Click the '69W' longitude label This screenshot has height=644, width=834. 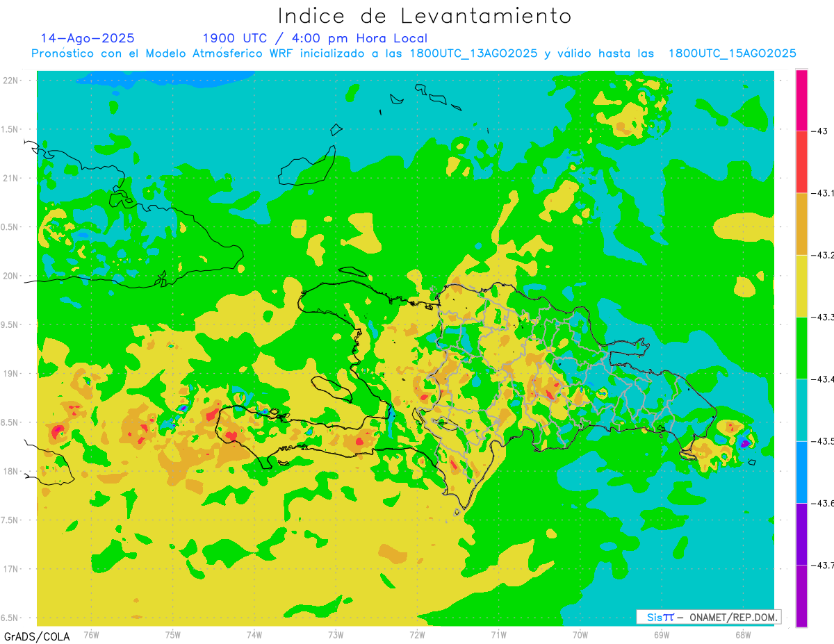[662, 634]
